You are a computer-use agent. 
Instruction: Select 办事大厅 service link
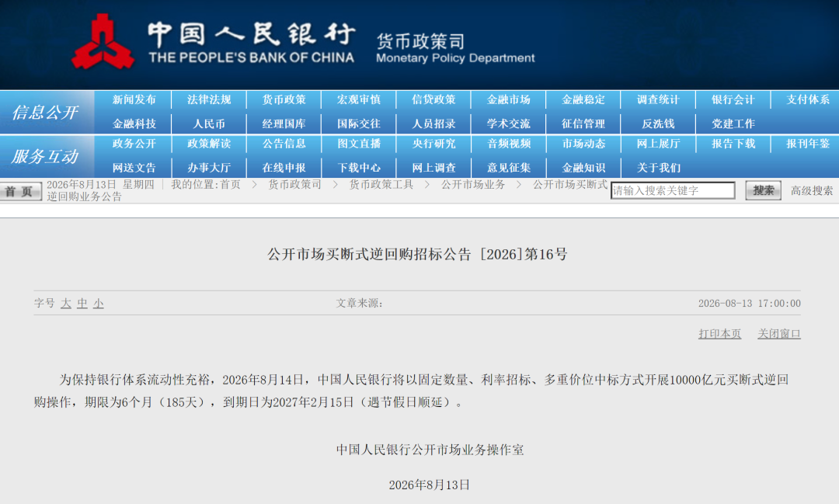coord(209,168)
